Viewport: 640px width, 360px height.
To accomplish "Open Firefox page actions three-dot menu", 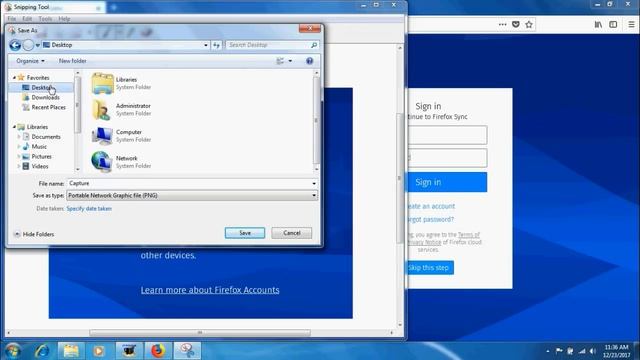I will (x=502, y=24).
